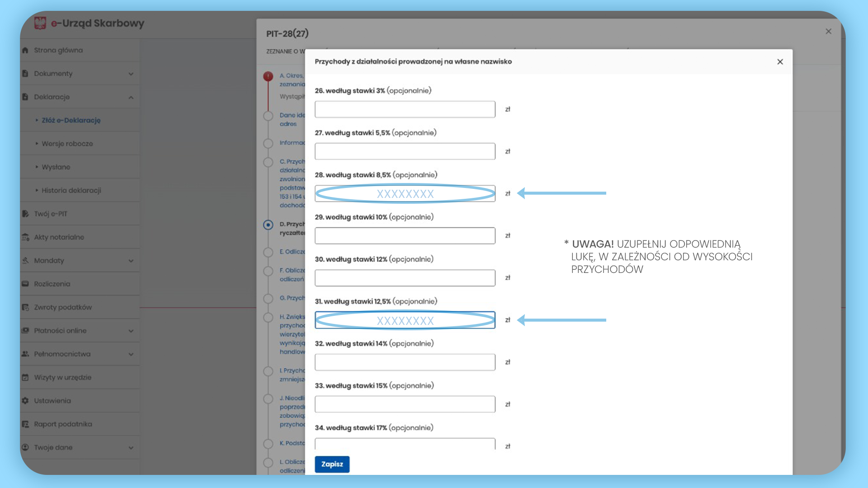Click the Zwroty podatków icon
868x488 pixels.
tap(25, 307)
